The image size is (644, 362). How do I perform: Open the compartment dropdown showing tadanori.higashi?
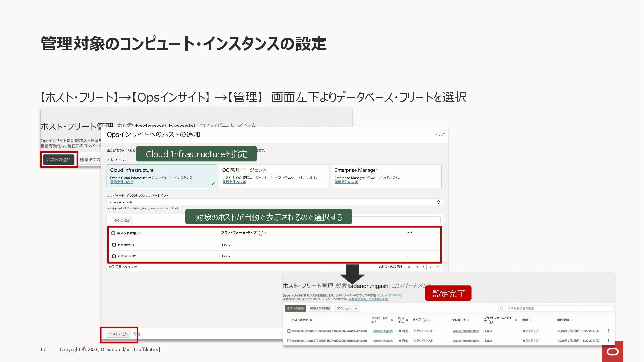point(274,202)
